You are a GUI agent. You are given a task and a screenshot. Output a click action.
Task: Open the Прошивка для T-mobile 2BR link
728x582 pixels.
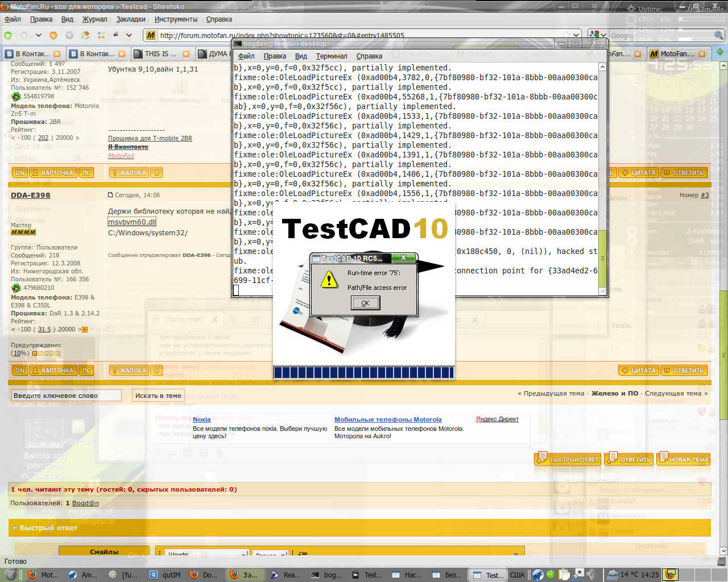tap(150, 138)
